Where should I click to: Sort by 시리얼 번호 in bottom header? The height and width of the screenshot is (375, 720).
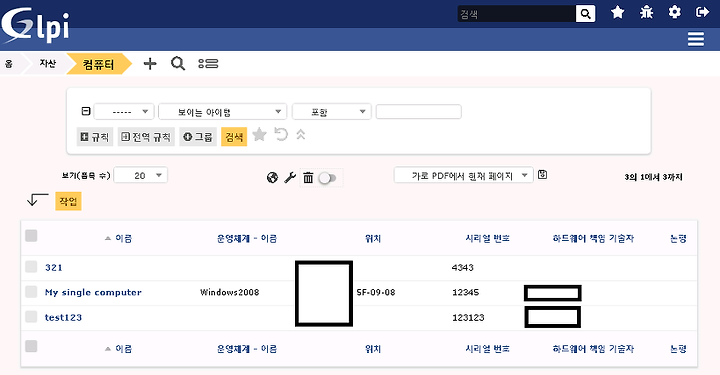point(487,349)
